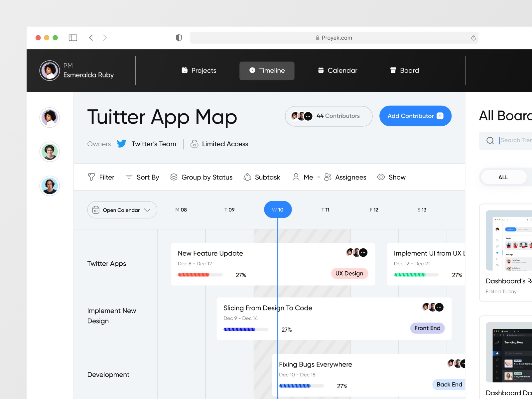
Task: Select the W 10 date pill
Action: pyautogui.click(x=278, y=209)
